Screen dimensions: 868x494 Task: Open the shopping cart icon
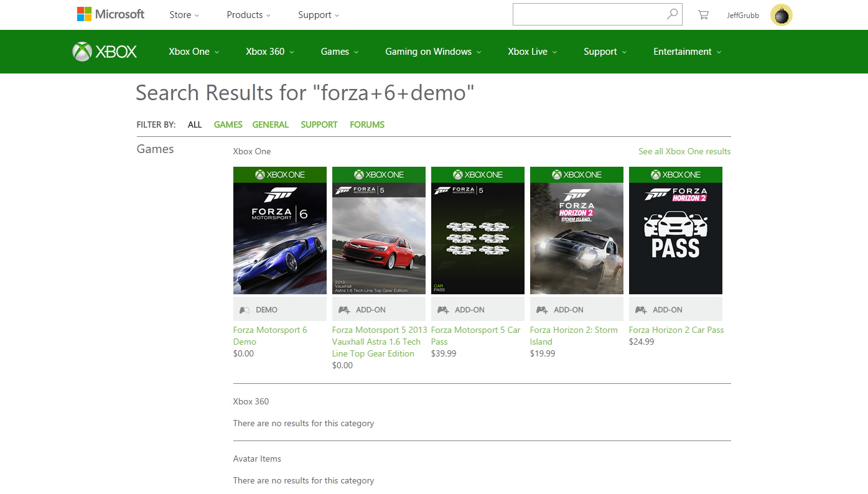coord(703,15)
